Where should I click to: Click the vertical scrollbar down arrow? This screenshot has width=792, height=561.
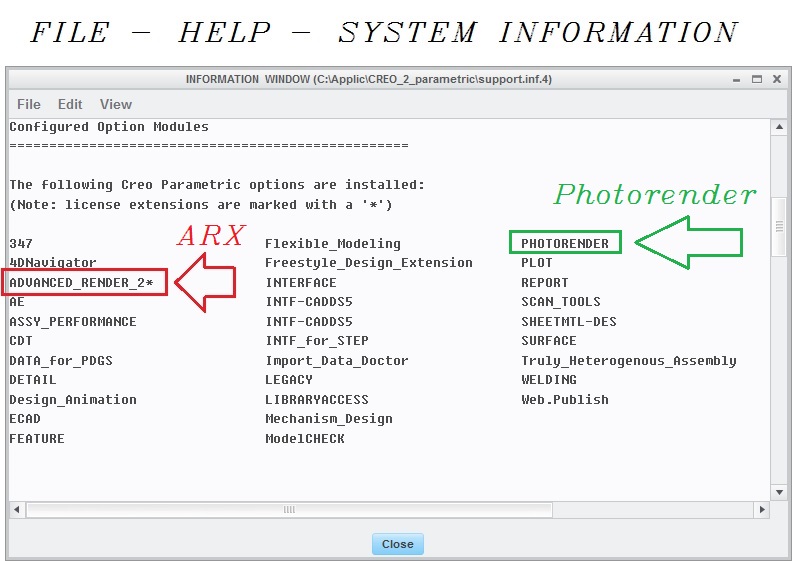[x=779, y=492]
